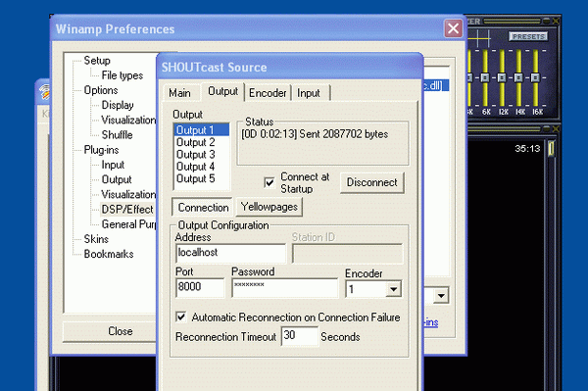
Task: Switch to the Main tab
Action: click(179, 92)
